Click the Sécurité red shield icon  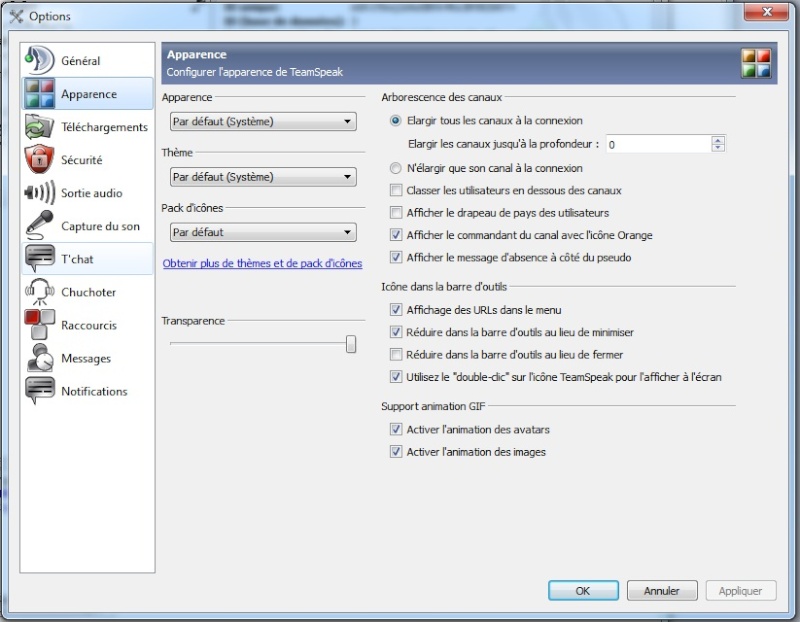[39, 159]
